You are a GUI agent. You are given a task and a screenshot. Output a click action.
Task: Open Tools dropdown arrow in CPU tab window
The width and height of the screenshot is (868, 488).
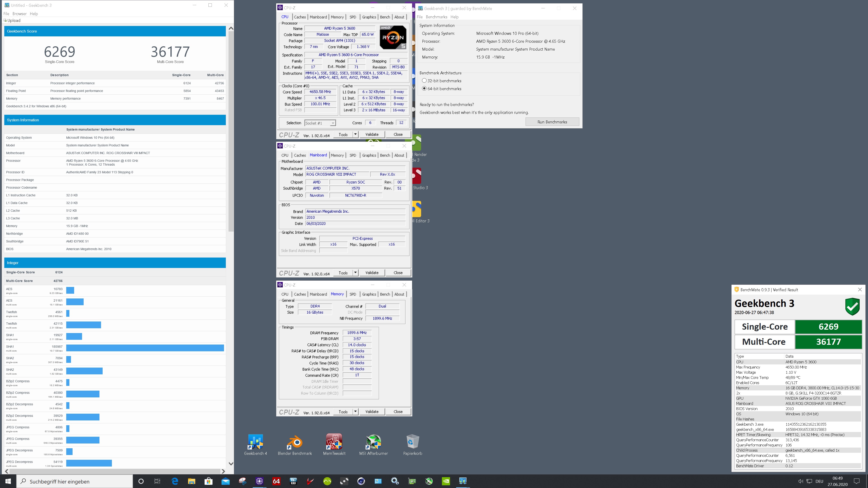(x=355, y=134)
